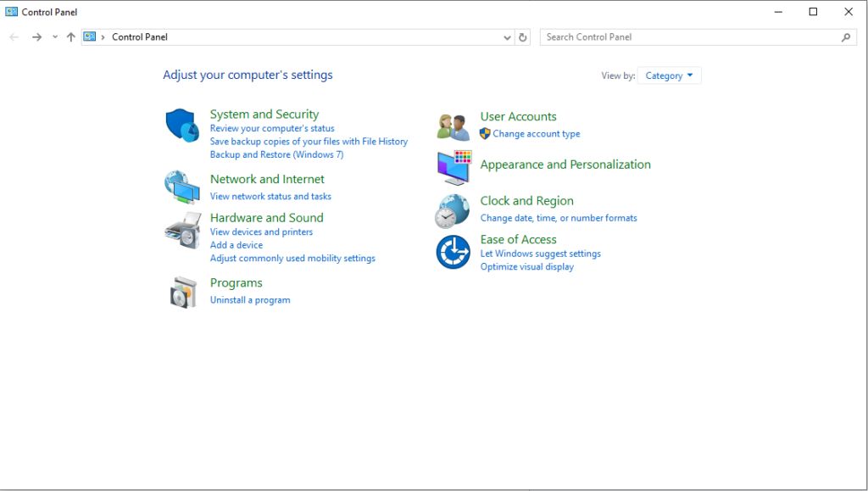868x491 pixels.
Task: Expand the address bar history dropdown arrow
Action: tap(507, 36)
